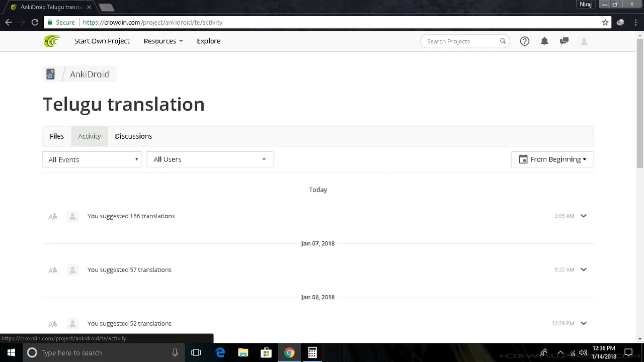Launch Microsoft Edge from taskbar
Screen dimensions: 644x362
click(x=220, y=352)
